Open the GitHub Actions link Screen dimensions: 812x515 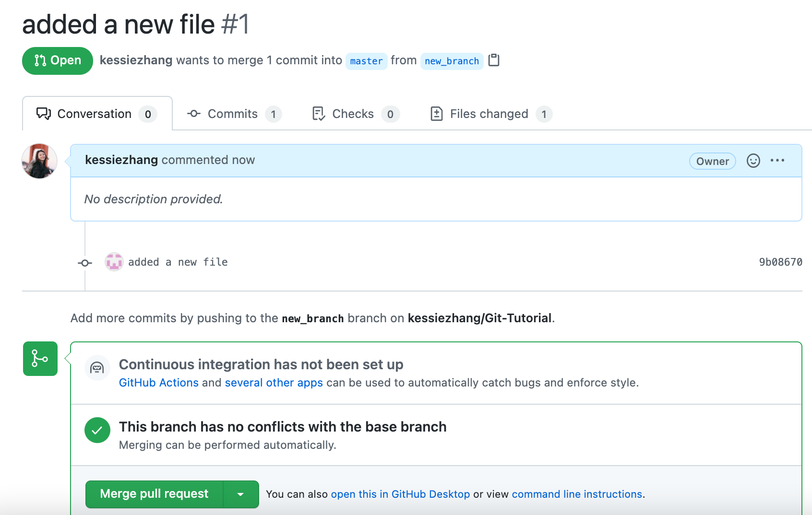click(159, 383)
